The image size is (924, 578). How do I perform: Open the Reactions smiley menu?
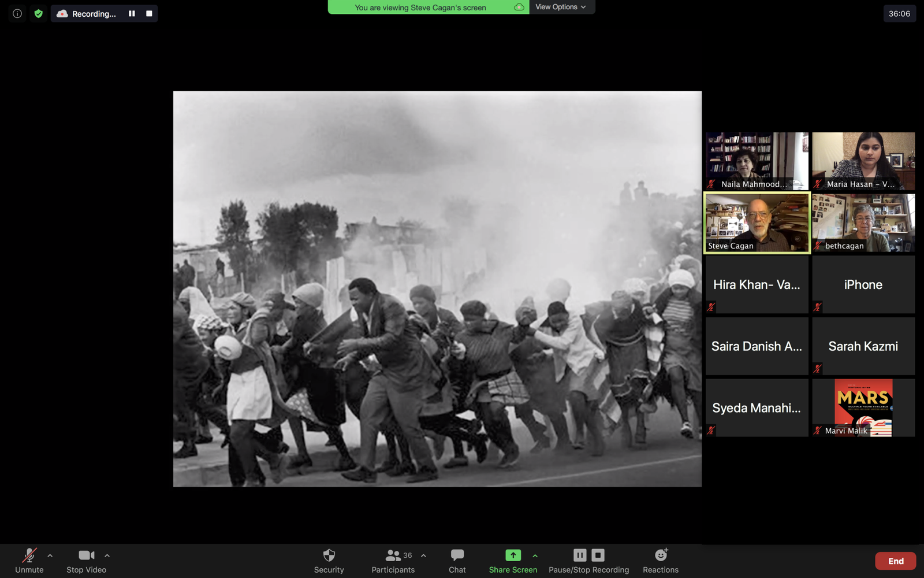point(661,561)
